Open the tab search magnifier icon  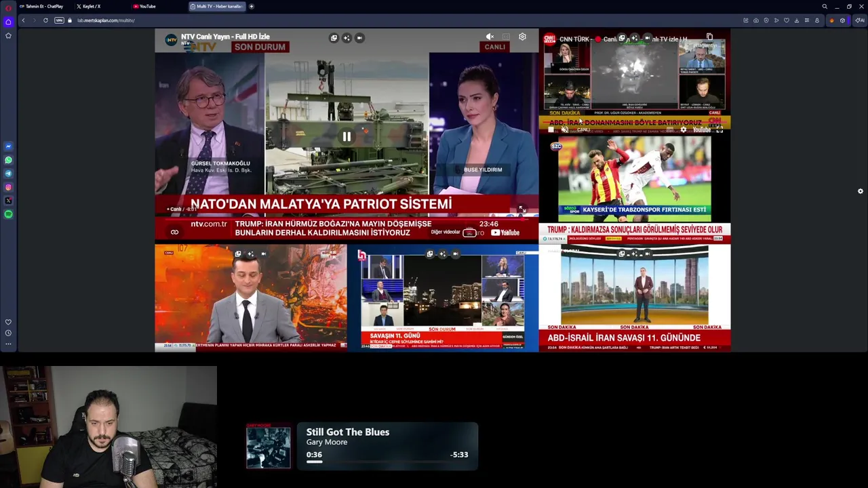(825, 6)
